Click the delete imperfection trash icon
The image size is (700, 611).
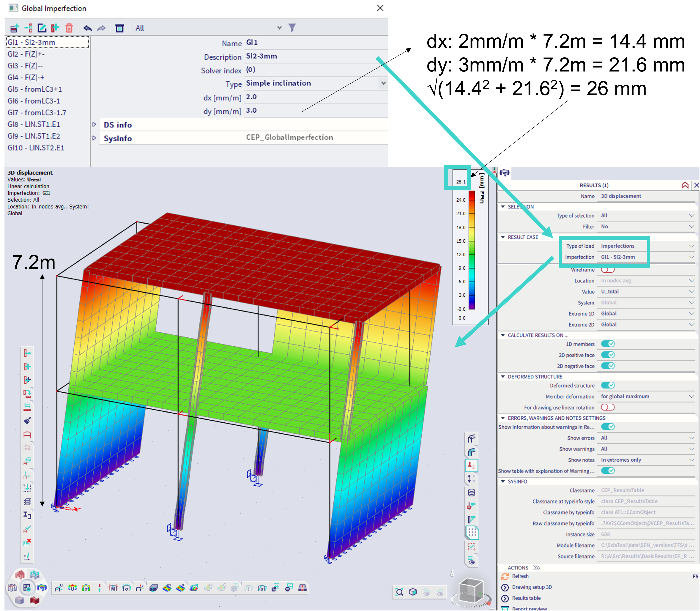(69, 28)
